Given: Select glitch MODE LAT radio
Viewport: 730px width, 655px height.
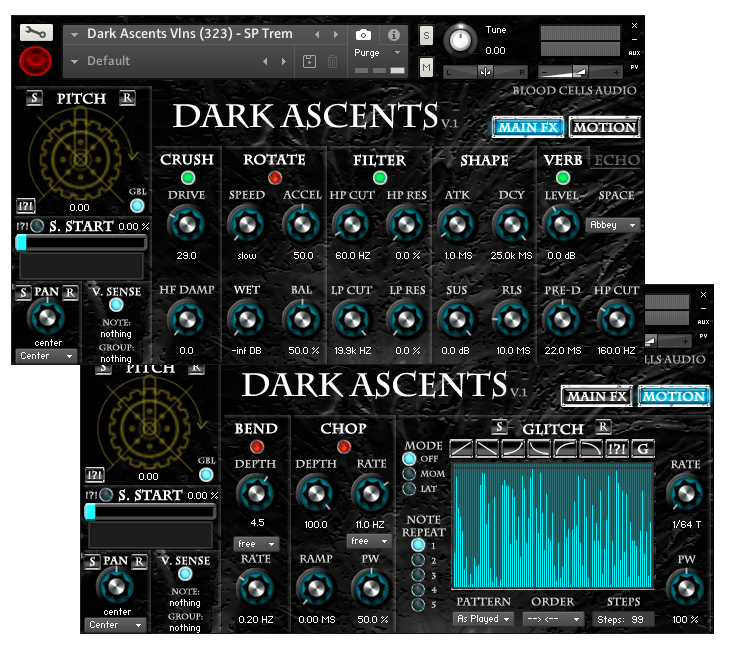Looking at the screenshot, I should pos(409,489).
